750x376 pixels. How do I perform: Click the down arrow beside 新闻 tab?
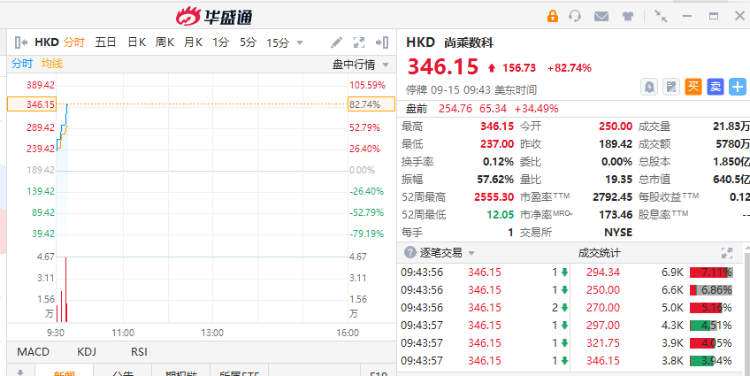pos(21,372)
